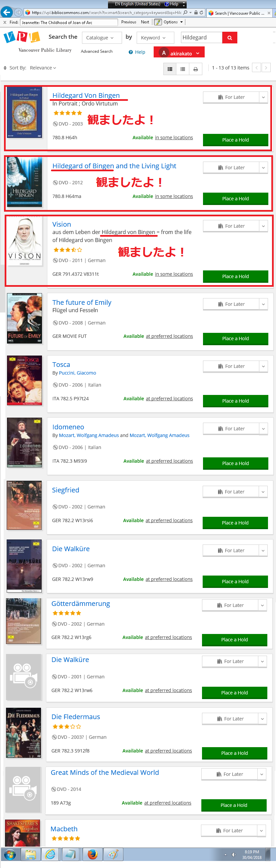Click the red search magnifier button
Viewport: 276px width, 868px height.
pos(230,38)
